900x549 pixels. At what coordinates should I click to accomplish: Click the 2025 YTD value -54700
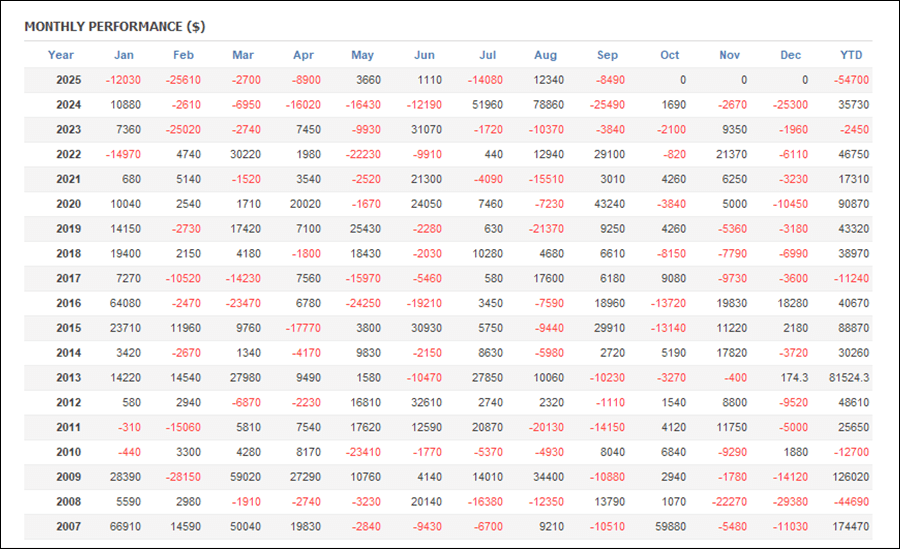pyautogui.click(x=851, y=80)
